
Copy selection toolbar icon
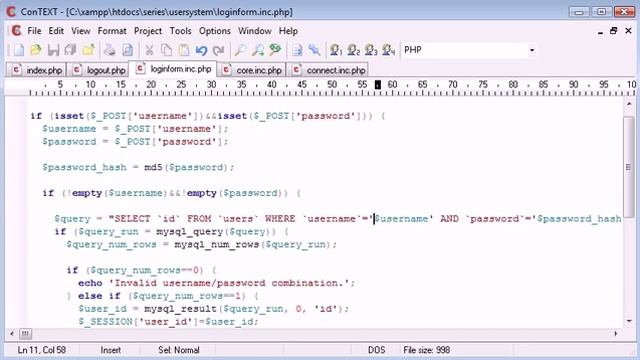pos(167,50)
